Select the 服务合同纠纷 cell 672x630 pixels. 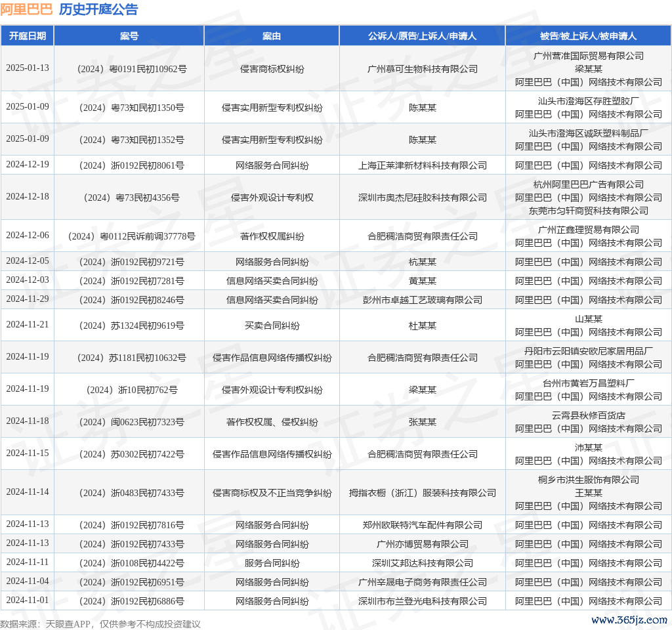click(x=272, y=563)
